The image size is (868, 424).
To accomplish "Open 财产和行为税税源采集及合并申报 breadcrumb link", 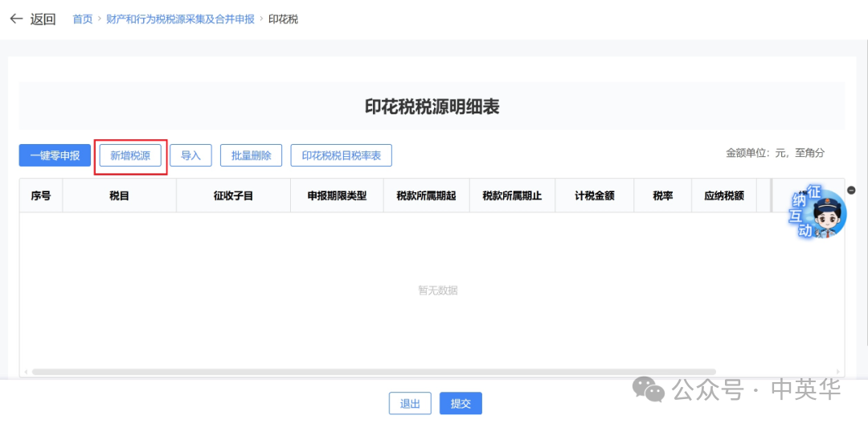I will 180,19.
